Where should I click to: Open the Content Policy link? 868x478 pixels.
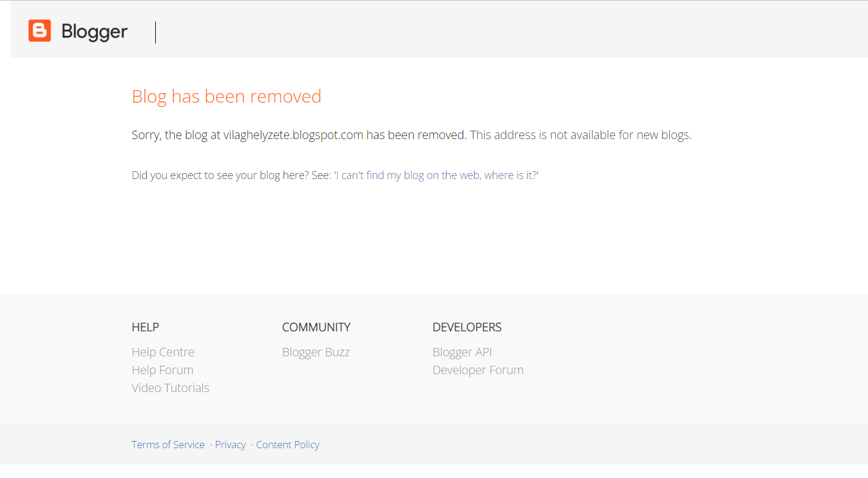(x=288, y=445)
